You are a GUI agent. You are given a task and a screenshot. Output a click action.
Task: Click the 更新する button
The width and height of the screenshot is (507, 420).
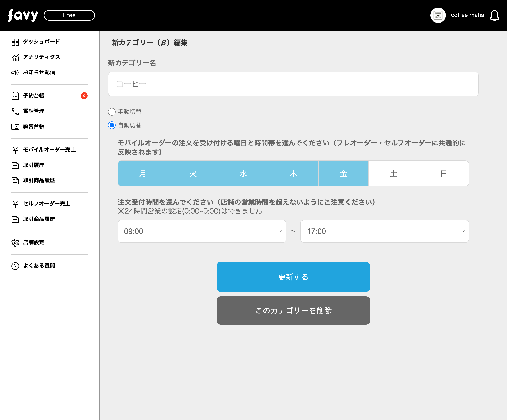(x=293, y=277)
